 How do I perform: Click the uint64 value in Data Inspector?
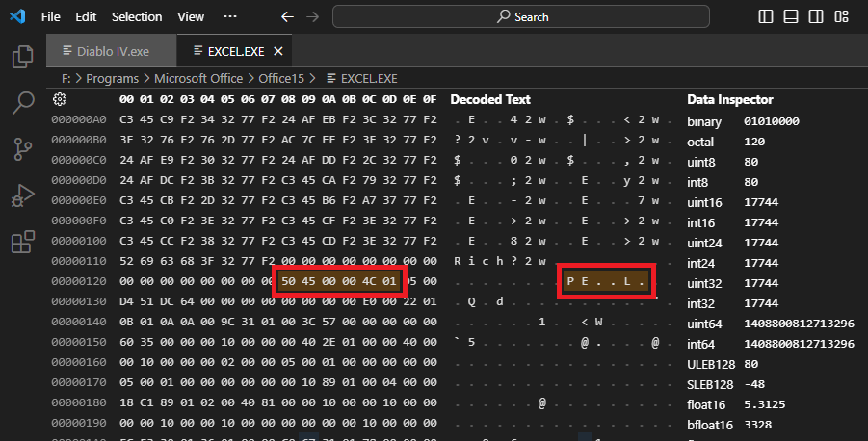point(800,324)
